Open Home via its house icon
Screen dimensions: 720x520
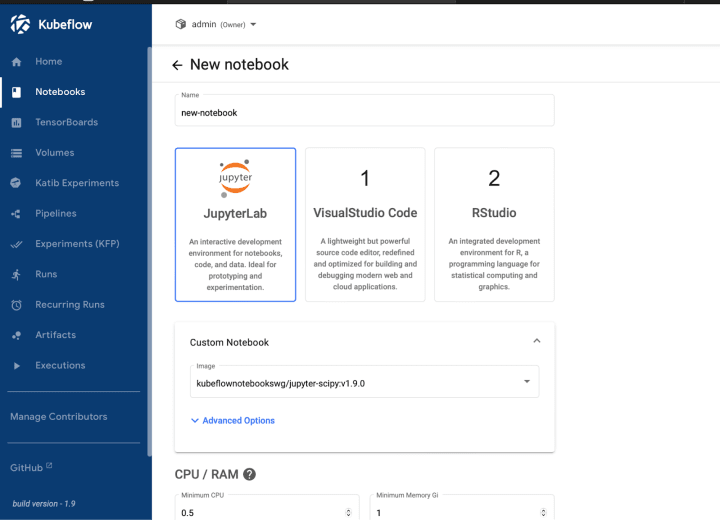[x=17, y=62]
